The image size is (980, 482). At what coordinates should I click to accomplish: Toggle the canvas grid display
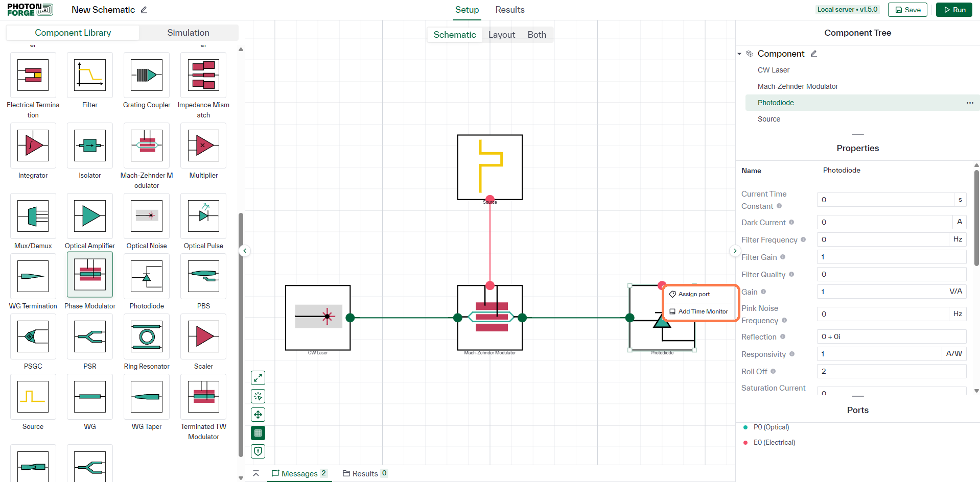point(258,433)
